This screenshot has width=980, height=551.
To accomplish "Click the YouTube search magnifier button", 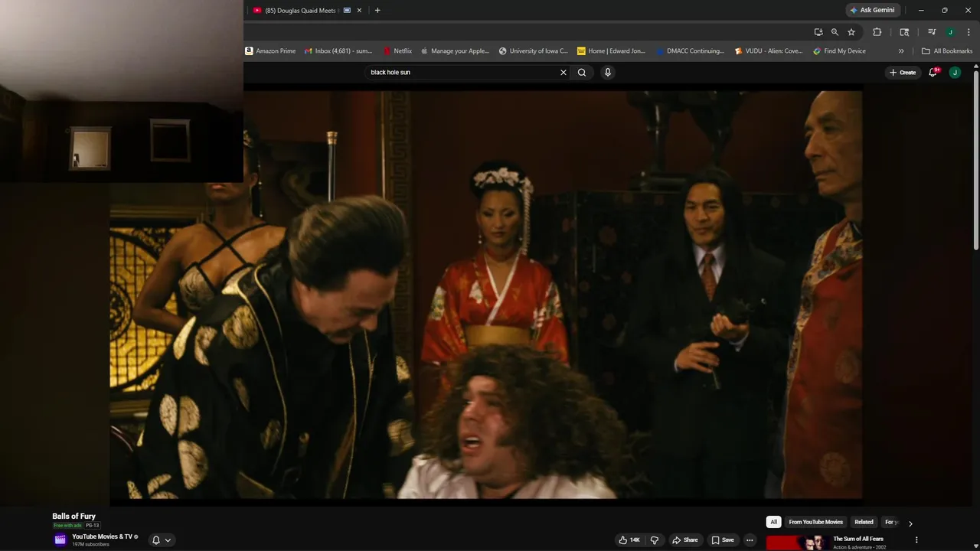I will 582,73.
